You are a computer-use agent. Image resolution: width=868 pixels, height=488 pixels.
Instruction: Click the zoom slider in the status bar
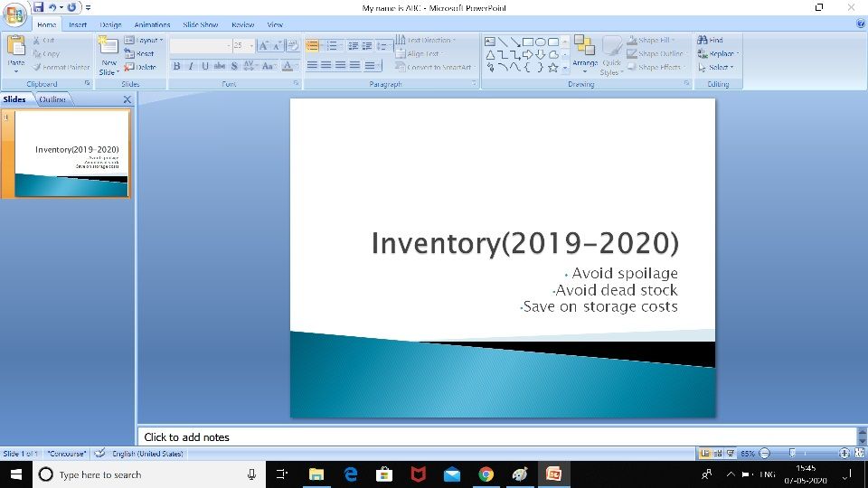pos(804,453)
